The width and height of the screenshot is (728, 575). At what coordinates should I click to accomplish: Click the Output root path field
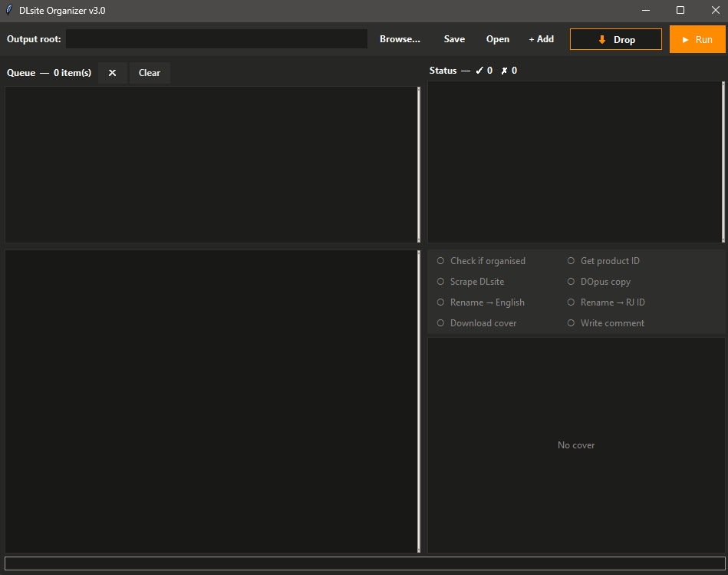[x=216, y=39]
